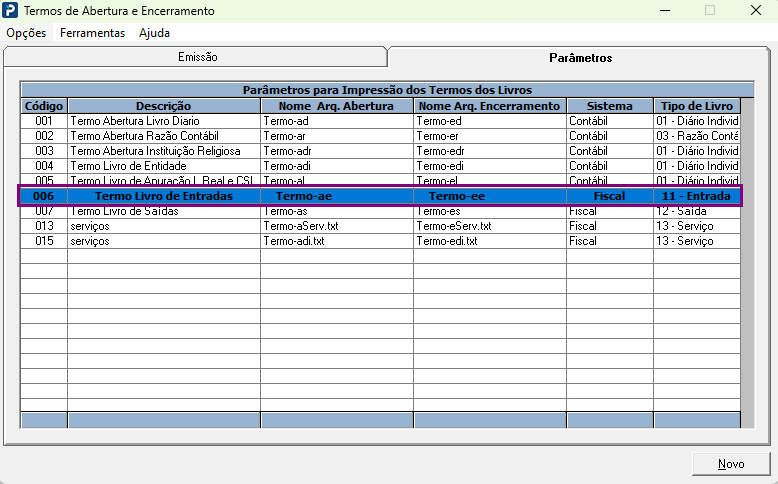Screen dimensions: 778x484
Task: Click the Descrição column header
Action: (164, 106)
